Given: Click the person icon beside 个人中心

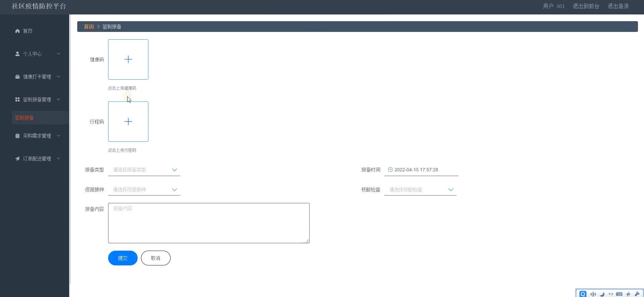Looking at the screenshot, I should [x=17, y=54].
